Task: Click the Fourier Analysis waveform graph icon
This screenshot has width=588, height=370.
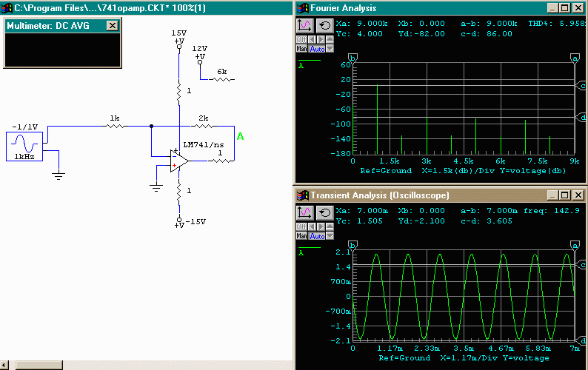Action: 304,25
